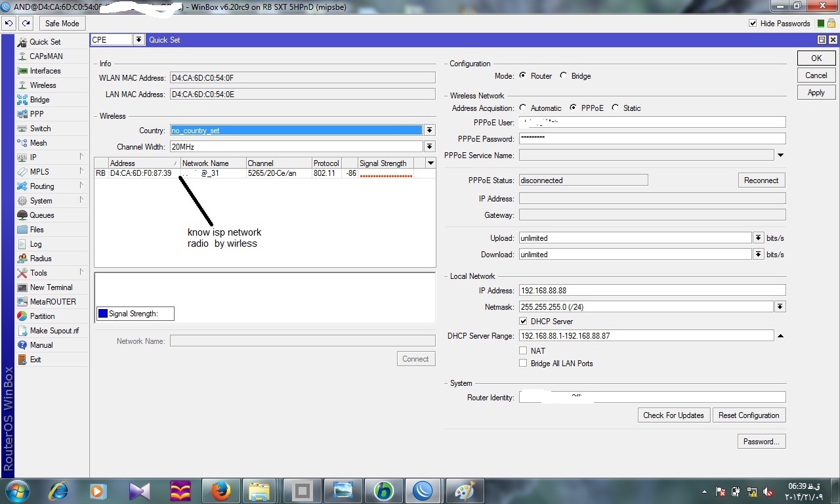Select Router mode
Viewport: 840px width, 504px height.
click(x=523, y=75)
